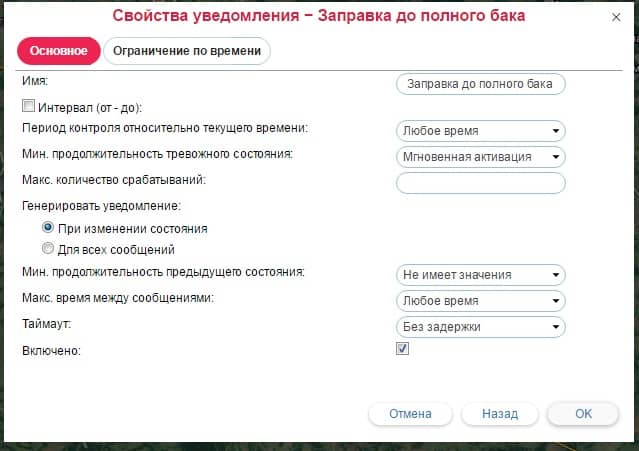Open the Не имеет значения dropdown

(481, 275)
